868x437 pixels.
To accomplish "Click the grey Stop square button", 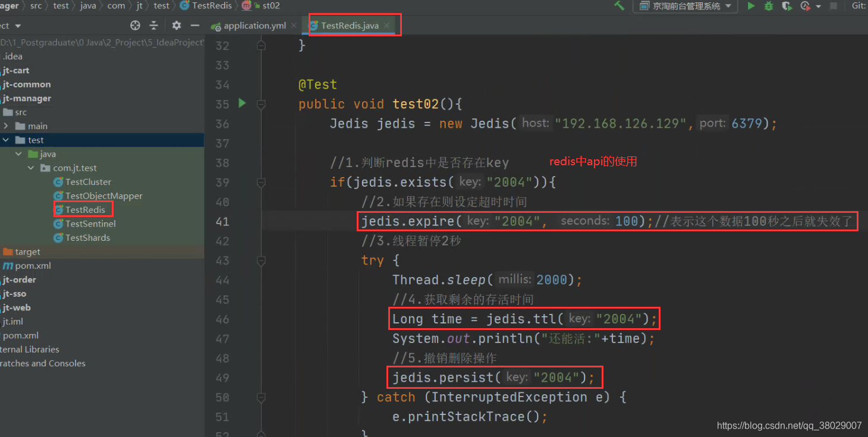I will pyautogui.click(x=834, y=6).
